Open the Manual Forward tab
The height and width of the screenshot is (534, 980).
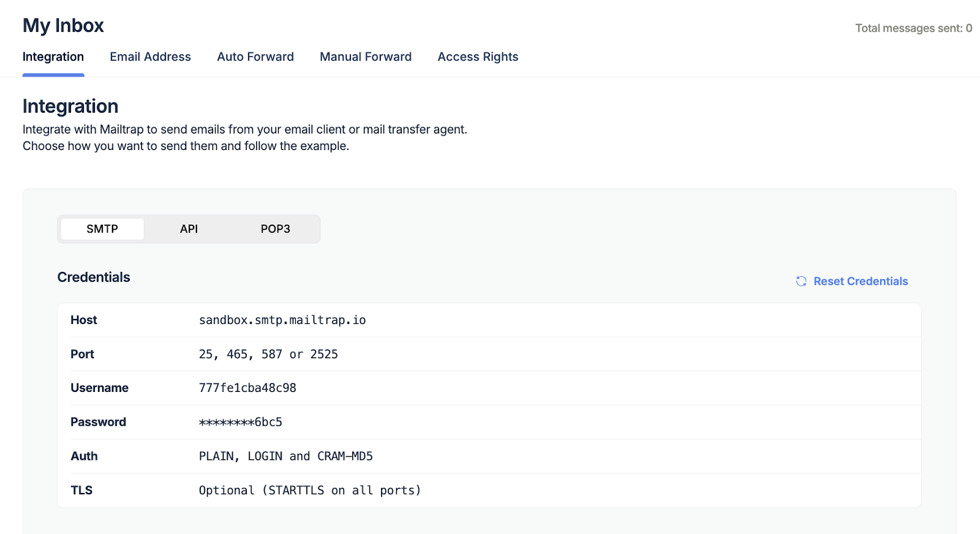(x=366, y=57)
